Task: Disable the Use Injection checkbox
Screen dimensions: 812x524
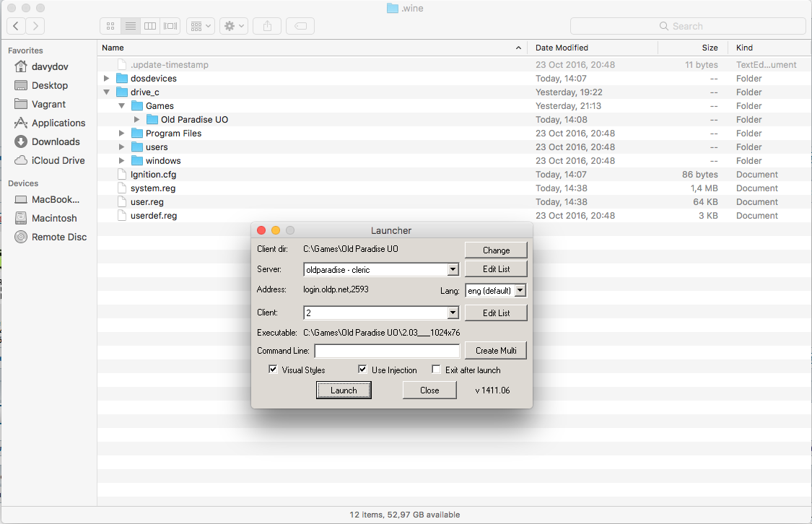Action: tap(362, 370)
